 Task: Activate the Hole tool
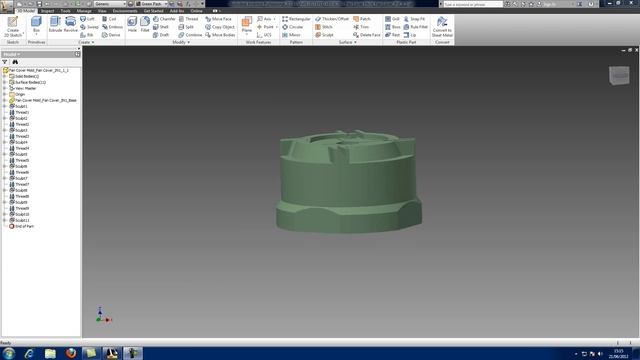pos(132,25)
